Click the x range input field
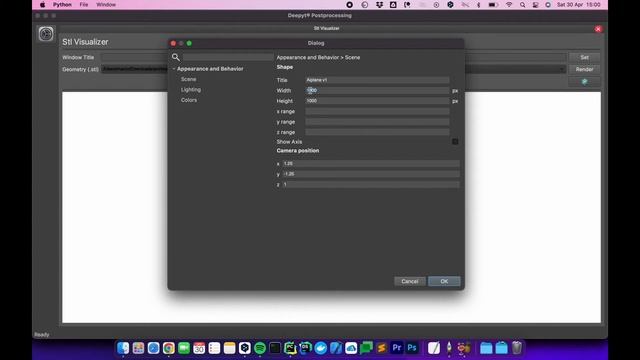The width and height of the screenshot is (640, 360). pos(377,111)
